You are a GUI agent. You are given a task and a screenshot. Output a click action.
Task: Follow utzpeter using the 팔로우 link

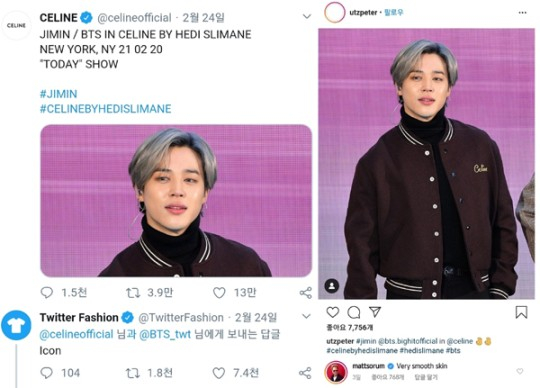point(394,13)
